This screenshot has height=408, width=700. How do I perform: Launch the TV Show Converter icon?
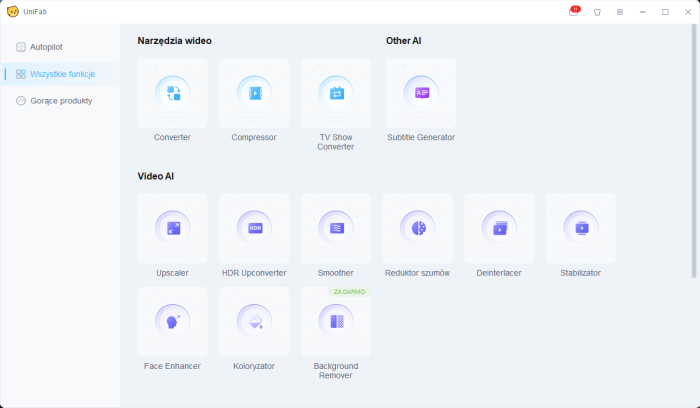click(336, 93)
